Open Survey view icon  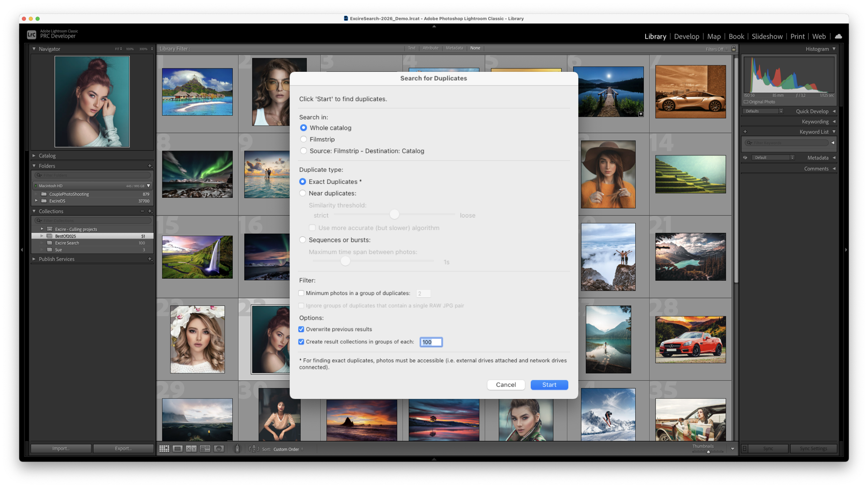pos(205,449)
